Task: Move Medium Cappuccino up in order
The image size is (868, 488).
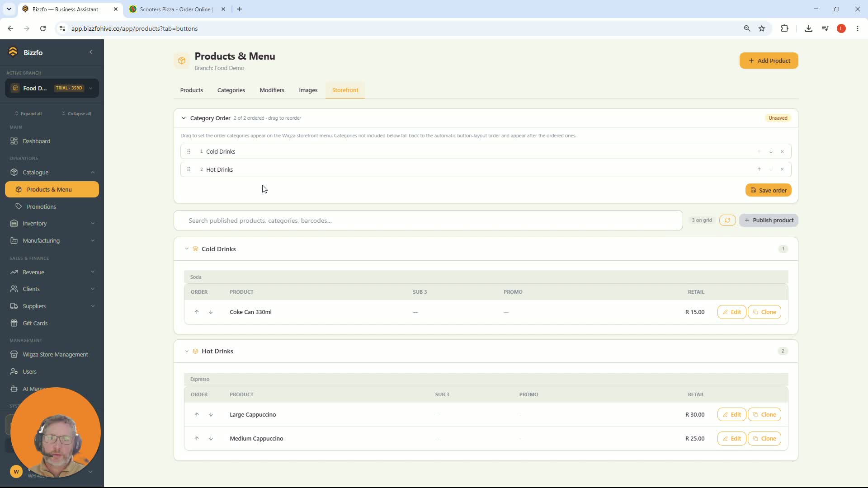Action: [197, 438]
